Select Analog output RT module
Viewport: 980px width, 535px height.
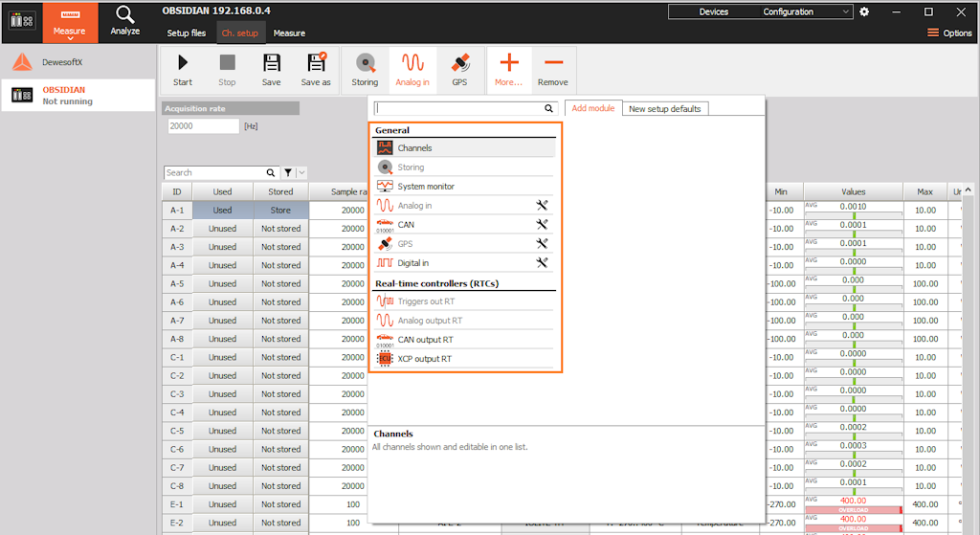[x=464, y=321]
